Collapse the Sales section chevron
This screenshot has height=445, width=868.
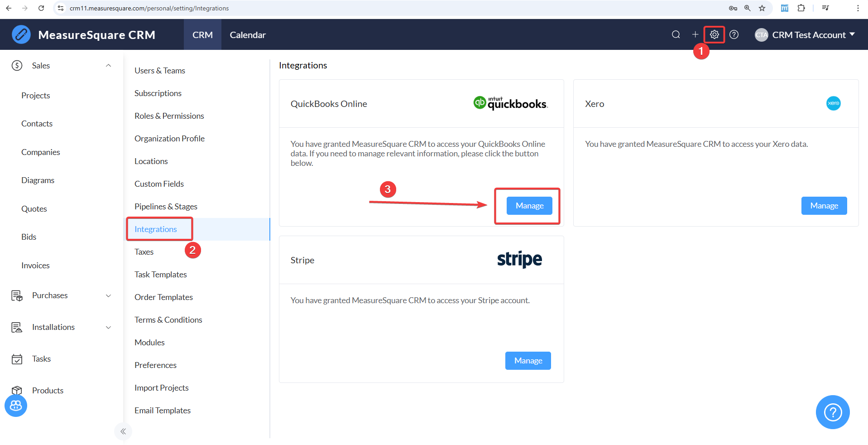click(108, 66)
